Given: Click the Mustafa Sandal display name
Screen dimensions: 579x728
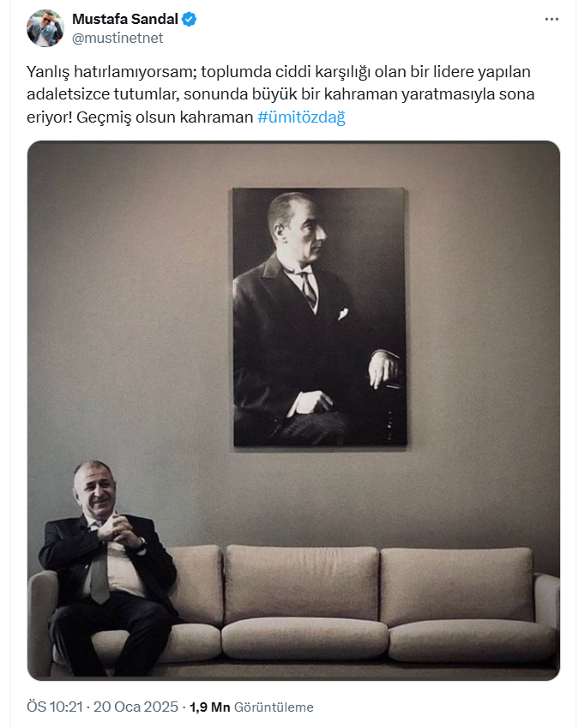Looking at the screenshot, I should [125, 19].
